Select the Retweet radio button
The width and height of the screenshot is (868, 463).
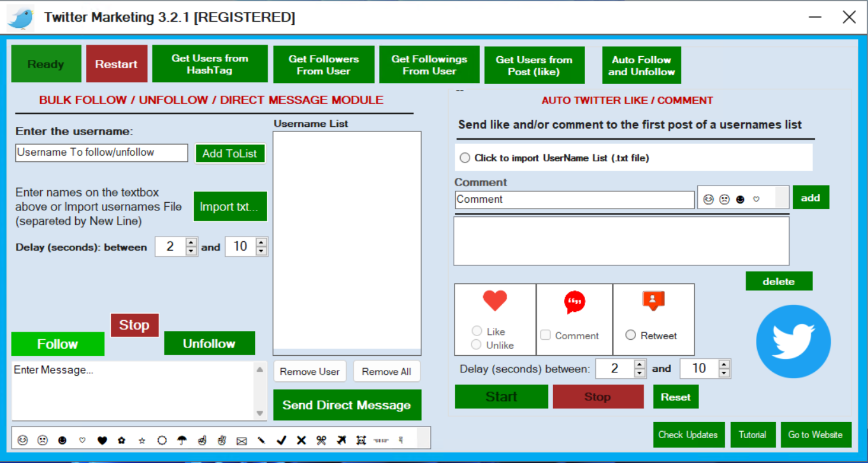(630, 335)
